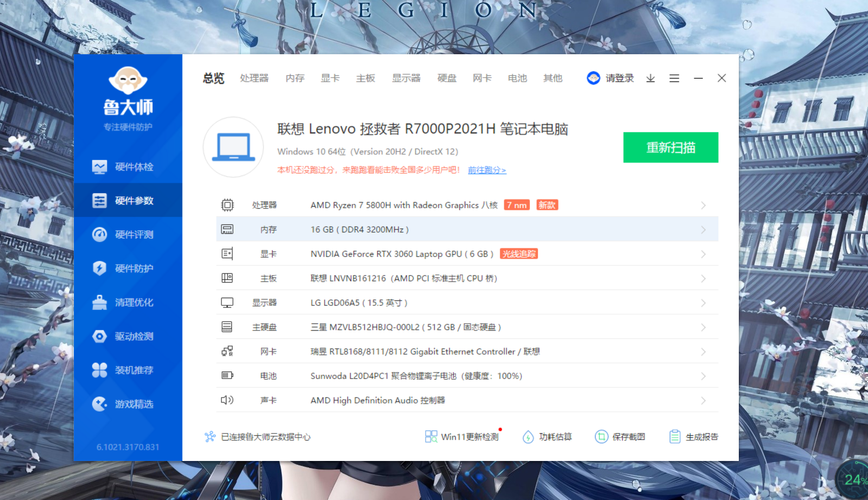Expand the 处理器 row chevron
The image size is (868, 500).
[x=703, y=206]
